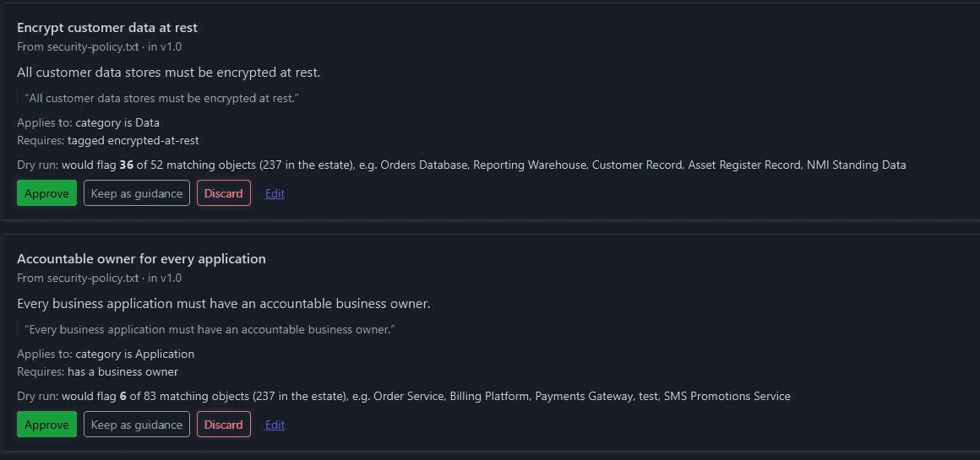Edit the Accountable owner rule
Image resolution: width=980 pixels, height=460 pixels.
[275, 425]
